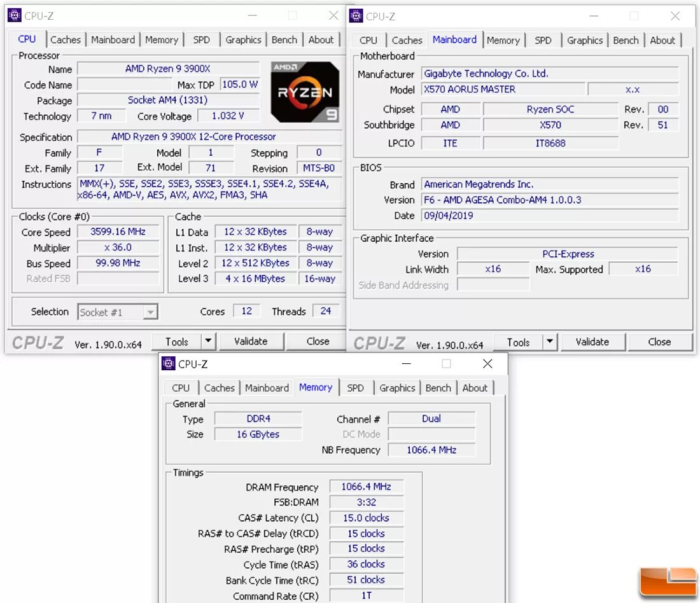
Task: Open Bench tab in Memory window
Action: (438, 388)
